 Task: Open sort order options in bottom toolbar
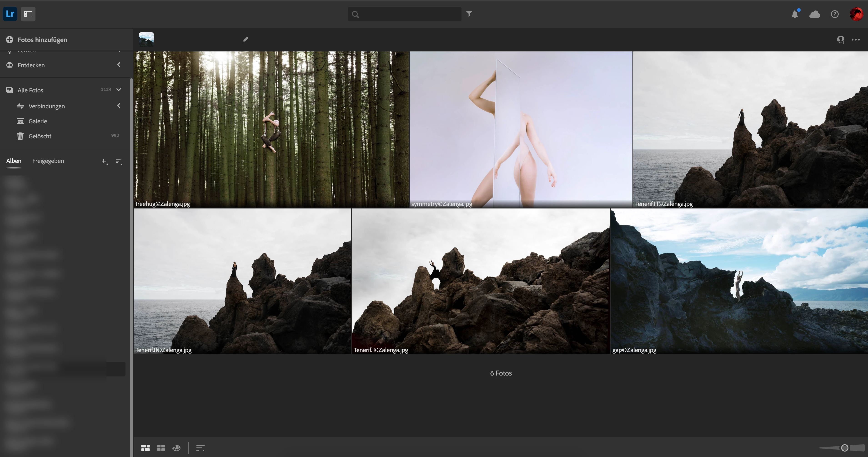click(201, 448)
